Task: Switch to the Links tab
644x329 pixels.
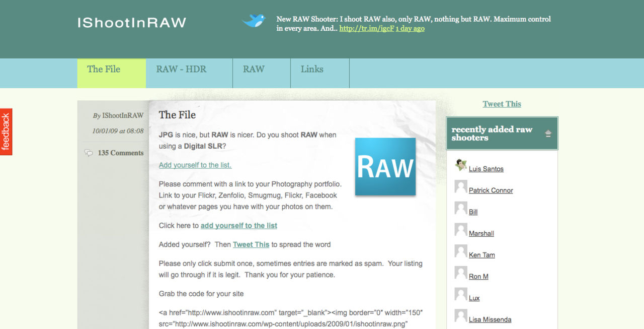Action: 312,70
